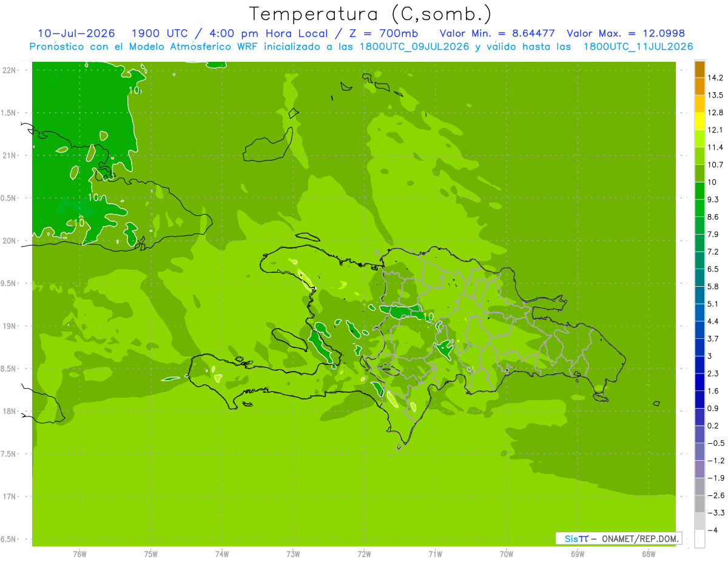Click the colorbar label "9.3"
This screenshot has height=562, width=728.
point(713,199)
